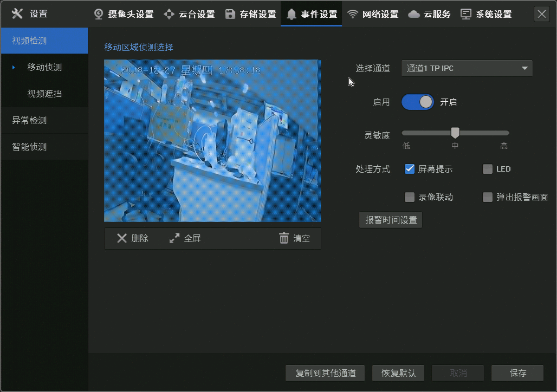Click the storage settings floppy disk icon
Image resolution: width=557 pixels, height=392 pixels.
[230, 14]
